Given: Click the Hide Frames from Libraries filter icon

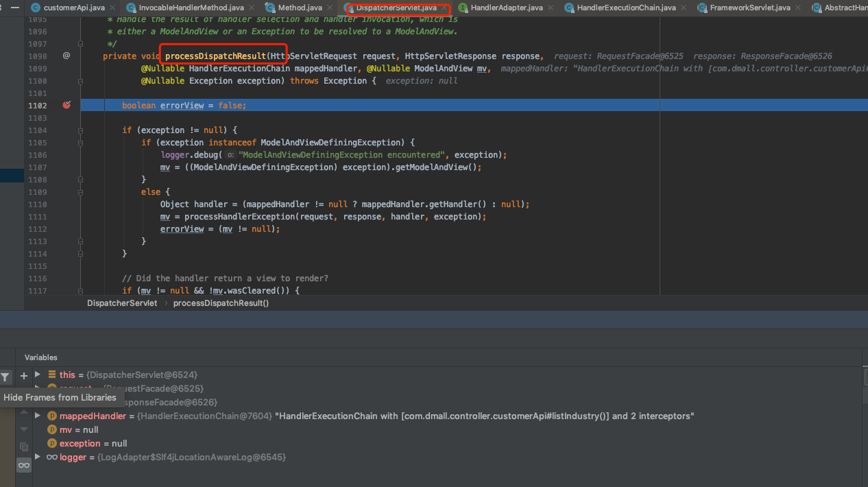Looking at the screenshot, I should tap(5, 377).
